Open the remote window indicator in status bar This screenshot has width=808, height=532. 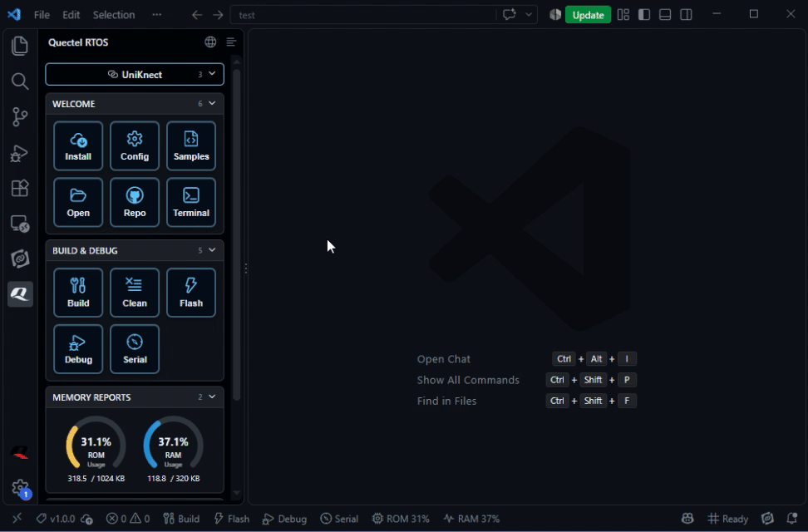tap(17, 519)
